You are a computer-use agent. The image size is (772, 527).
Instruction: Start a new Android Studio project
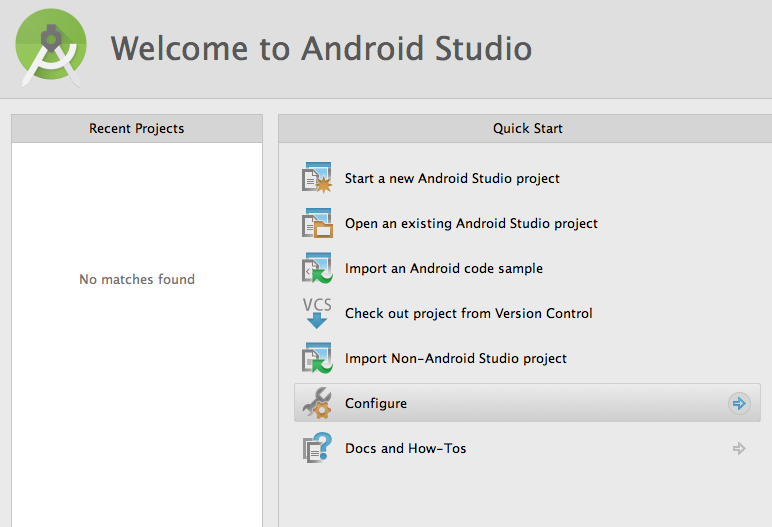(x=452, y=178)
